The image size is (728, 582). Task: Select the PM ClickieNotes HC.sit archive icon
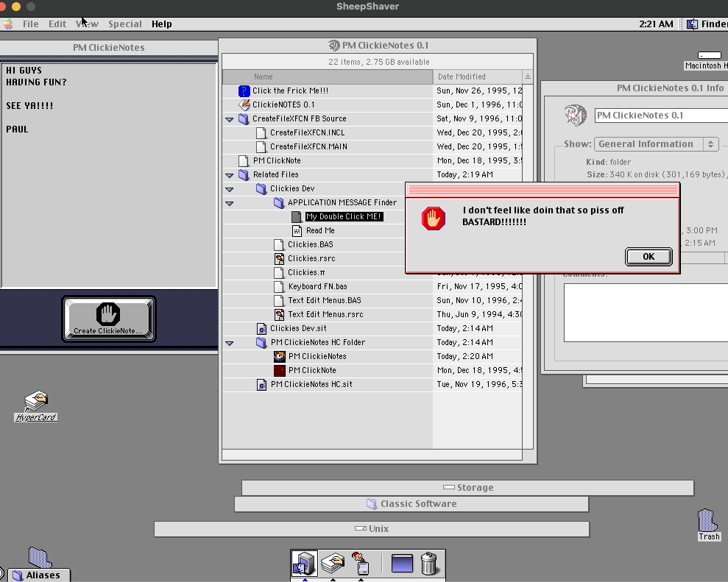click(x=261, y=384)
